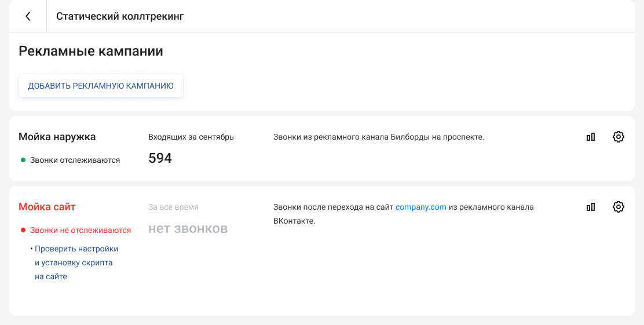
Task: Open the company.com link
Action: tap(420, 207)
